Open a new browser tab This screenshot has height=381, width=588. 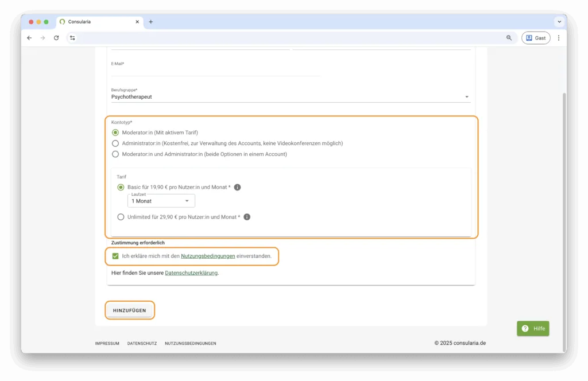151,22
